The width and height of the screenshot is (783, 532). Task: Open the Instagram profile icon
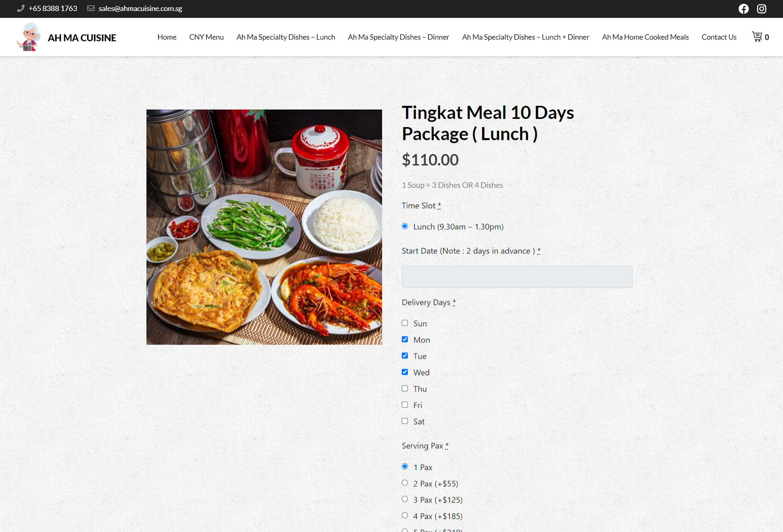[762, 9]
